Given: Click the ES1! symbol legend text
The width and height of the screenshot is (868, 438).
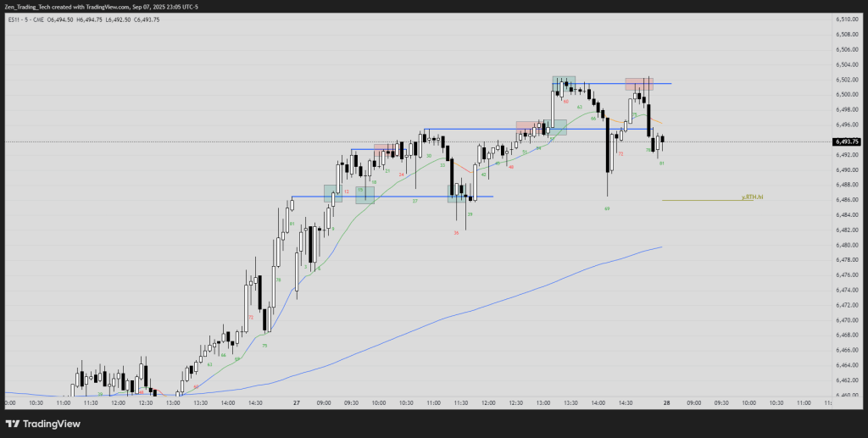Looking at the screenshot, I should click(x=16, y=19).
